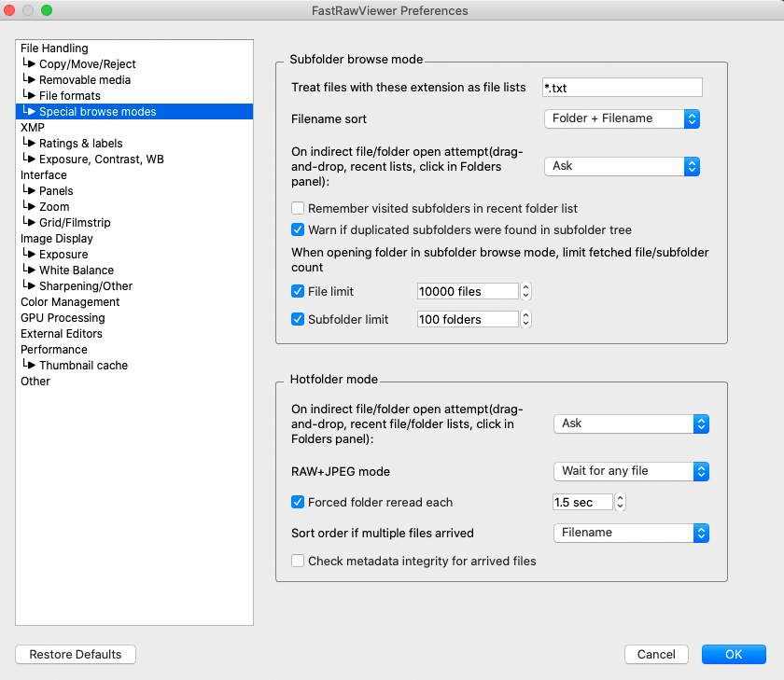Open the Copy/Move/Reject preferences section
Viewport: 784px width, 680px height.
pos(87,64)
